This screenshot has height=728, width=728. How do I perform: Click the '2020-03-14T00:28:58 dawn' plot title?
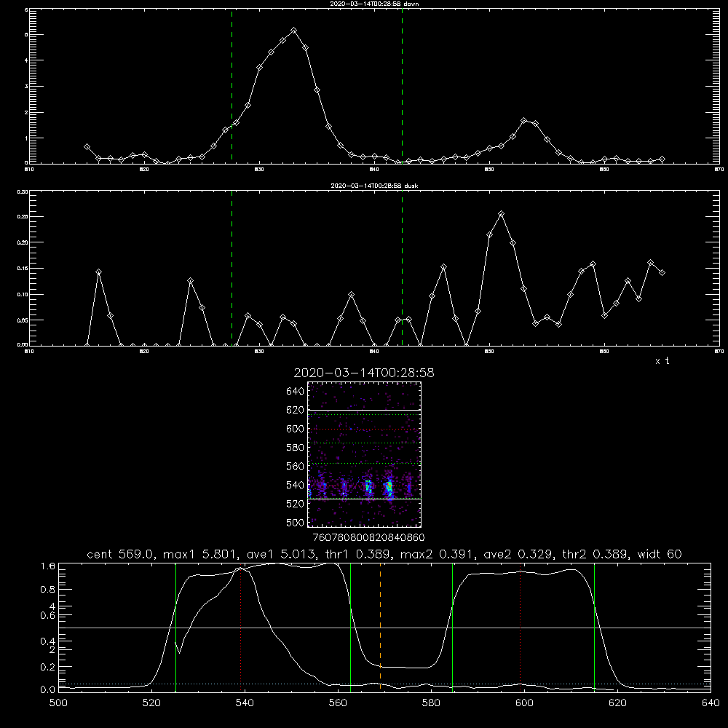pyautogui.click(x=374, y=4)
